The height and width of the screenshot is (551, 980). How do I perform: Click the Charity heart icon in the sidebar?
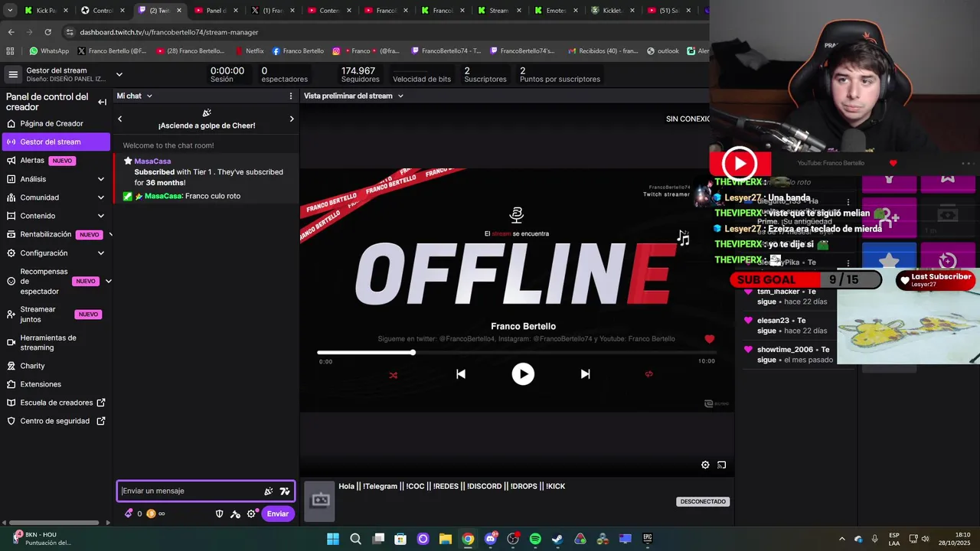[11, 366]
